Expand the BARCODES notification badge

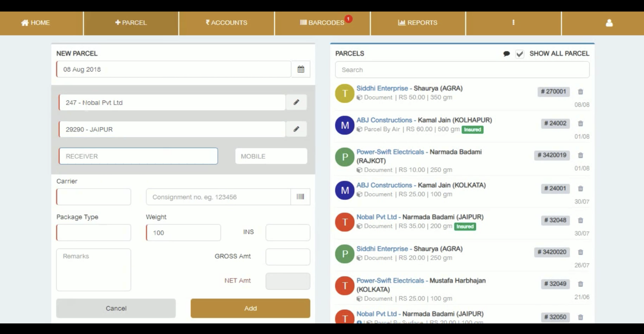tap(348, 19)
